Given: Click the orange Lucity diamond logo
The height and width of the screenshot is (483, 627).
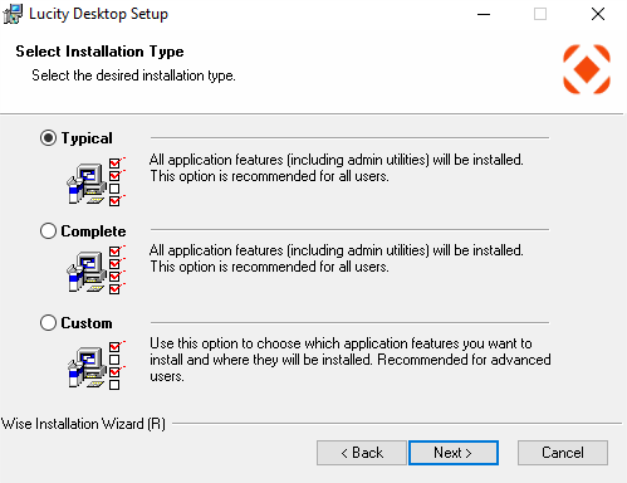Looking at the screenshot, I should (586, 69).
